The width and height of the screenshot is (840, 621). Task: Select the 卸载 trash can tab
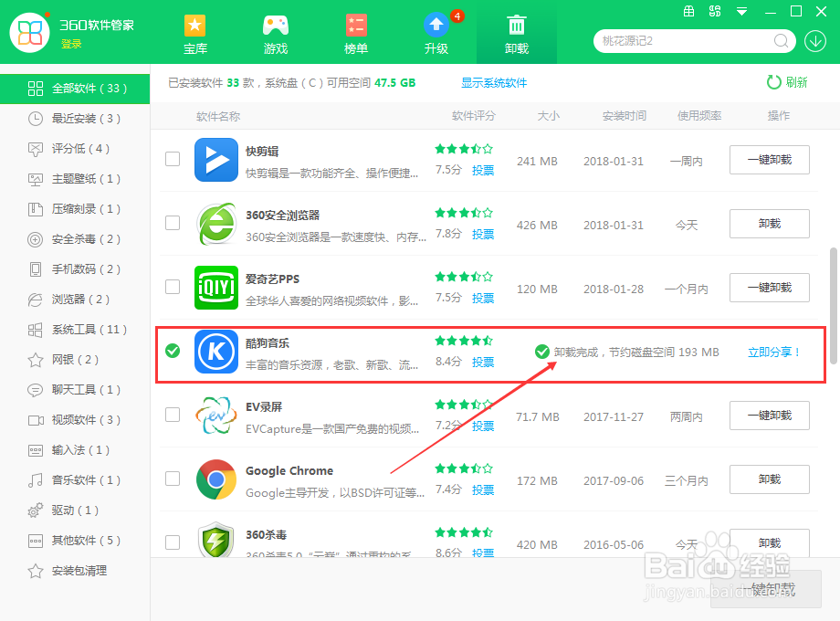click(x=517, y=34)
